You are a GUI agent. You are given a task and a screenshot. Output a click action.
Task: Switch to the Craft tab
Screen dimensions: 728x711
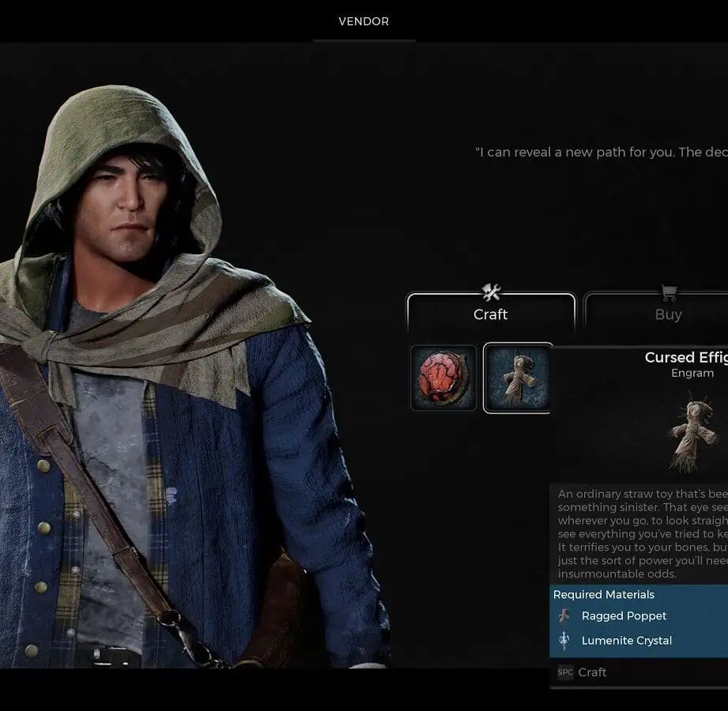click(491, 314)
